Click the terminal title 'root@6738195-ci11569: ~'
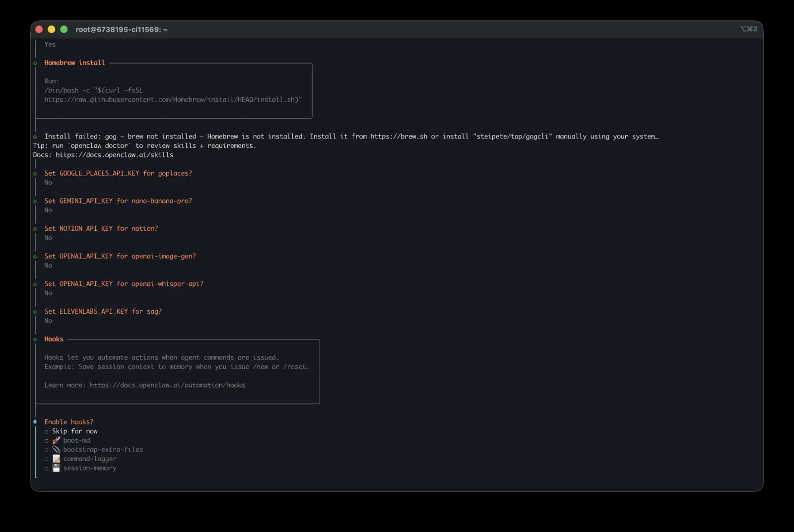Viewport: 794px width, 532px height. click(122, 29)
